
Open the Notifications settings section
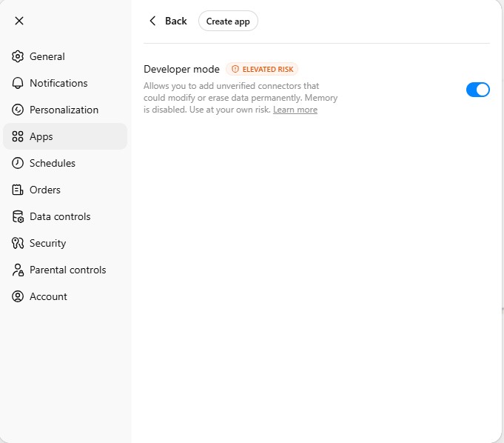58,83
